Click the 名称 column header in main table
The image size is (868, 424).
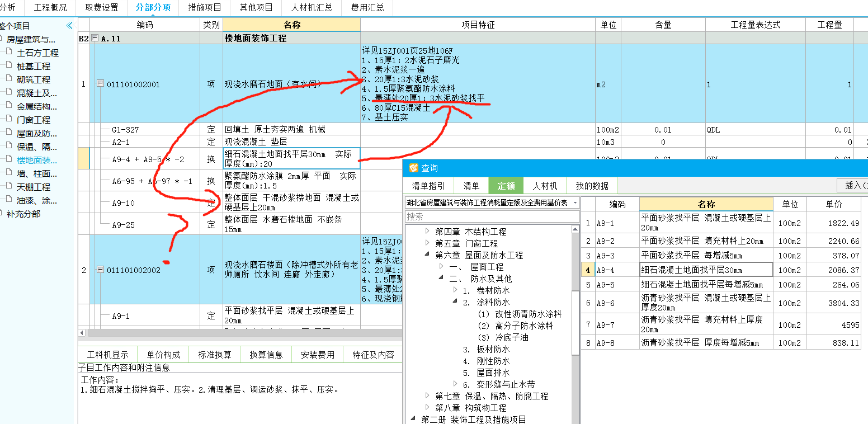click(x=291, y=25)
